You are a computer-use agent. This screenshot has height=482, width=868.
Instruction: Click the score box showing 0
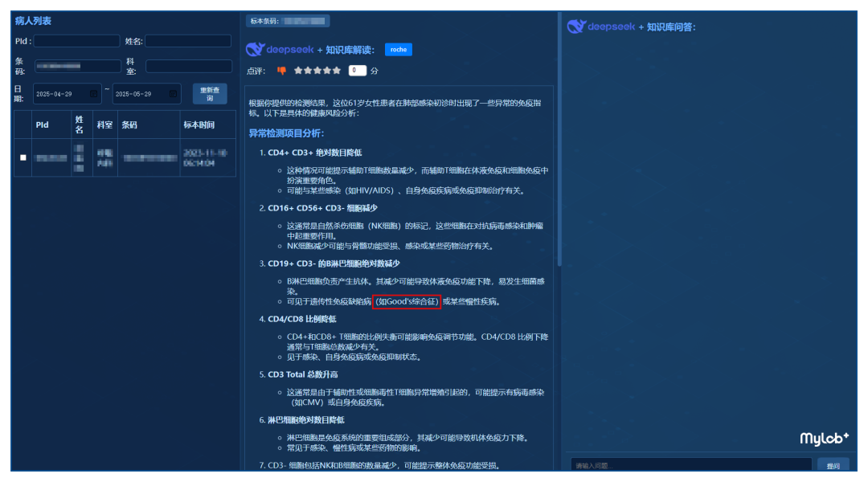point(358,70)
